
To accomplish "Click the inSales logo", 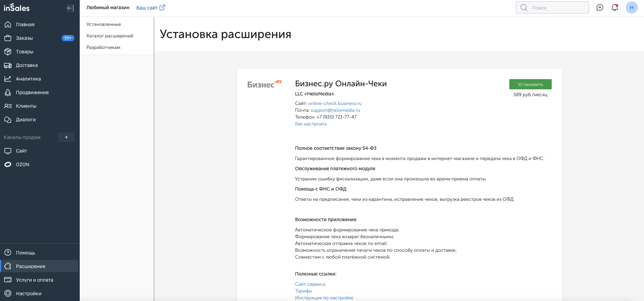I will click(17, 8).
